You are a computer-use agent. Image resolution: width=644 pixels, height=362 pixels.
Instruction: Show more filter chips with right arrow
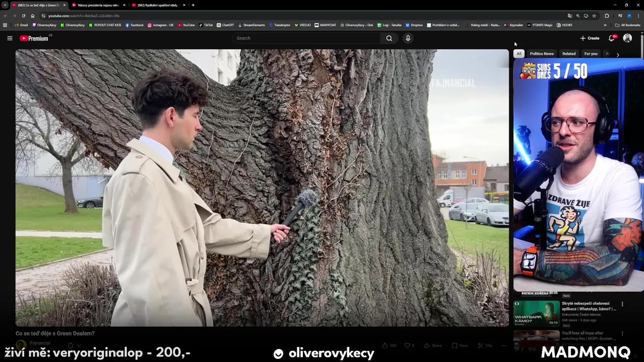coord(618,54)
